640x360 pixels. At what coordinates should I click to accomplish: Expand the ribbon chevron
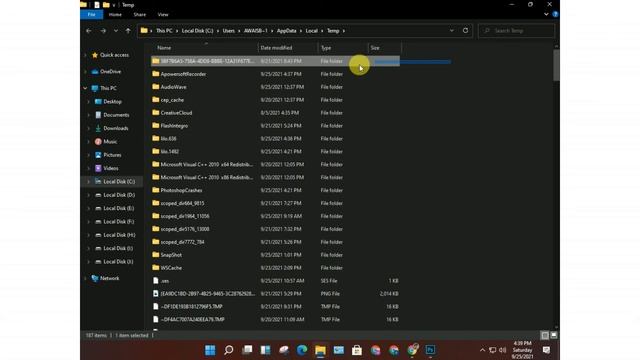pos(546,14)
